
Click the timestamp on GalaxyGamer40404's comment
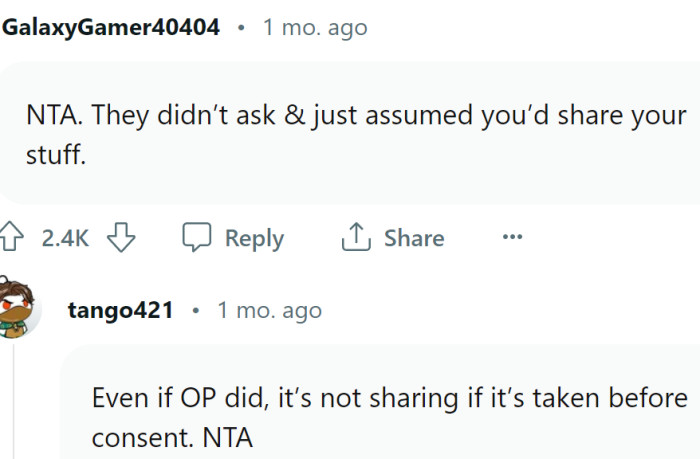pos(315,27)
